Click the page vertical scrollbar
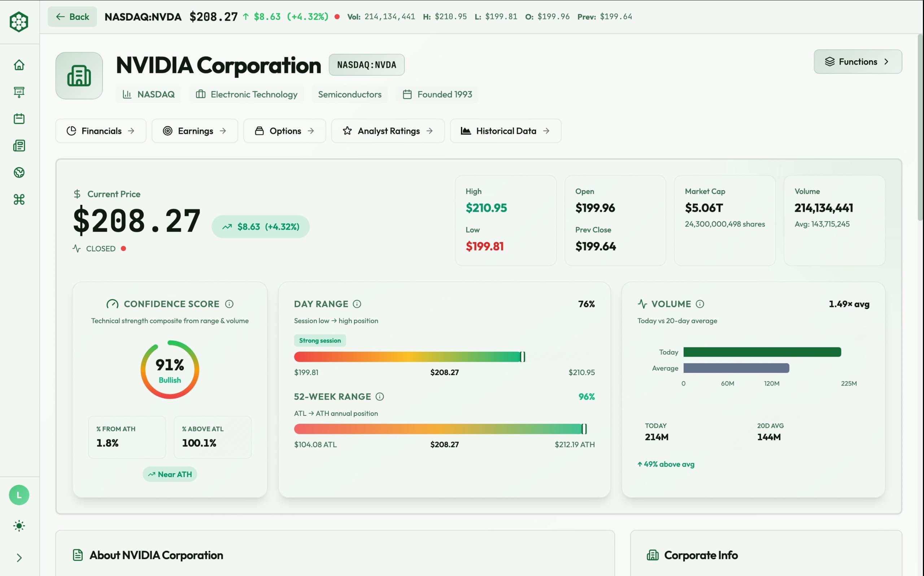 (x=920, y=127)
